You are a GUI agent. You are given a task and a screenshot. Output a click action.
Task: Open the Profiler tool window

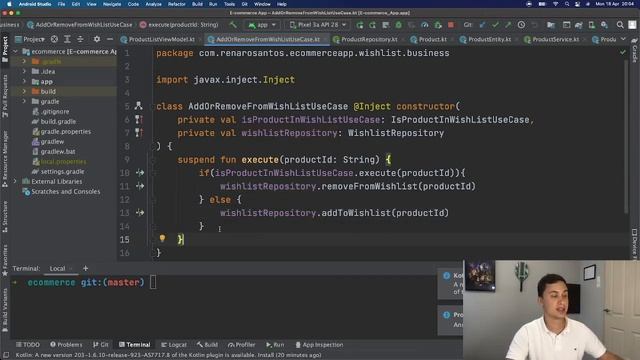click(x=242, y=345)
